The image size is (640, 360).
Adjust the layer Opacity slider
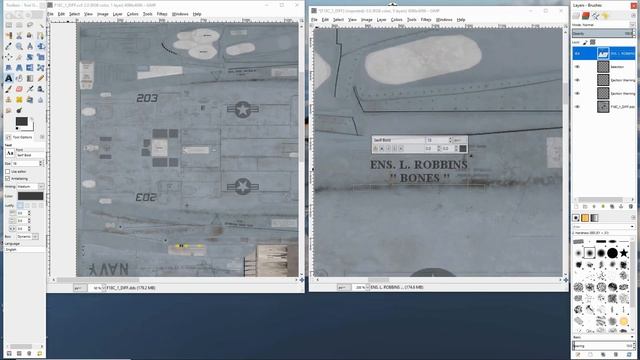[x=604, y=33]
